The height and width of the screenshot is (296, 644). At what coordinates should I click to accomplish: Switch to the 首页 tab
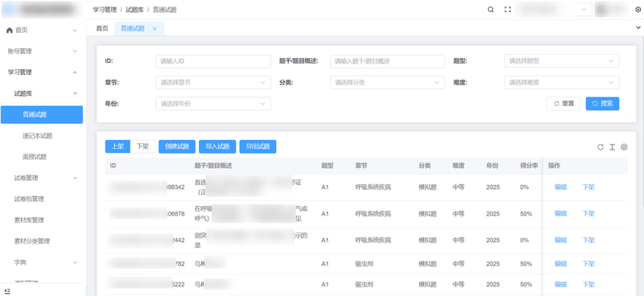click(102, 28)
